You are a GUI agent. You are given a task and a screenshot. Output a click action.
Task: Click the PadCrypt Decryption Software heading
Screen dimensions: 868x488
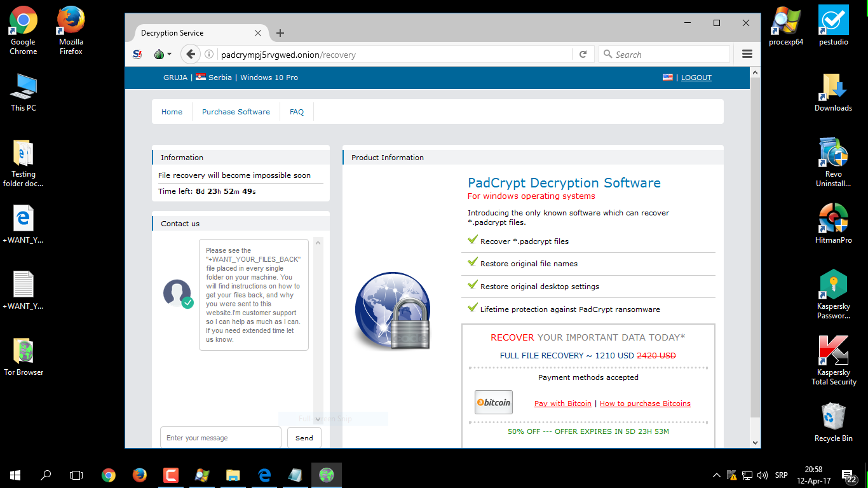coord(564,183)
